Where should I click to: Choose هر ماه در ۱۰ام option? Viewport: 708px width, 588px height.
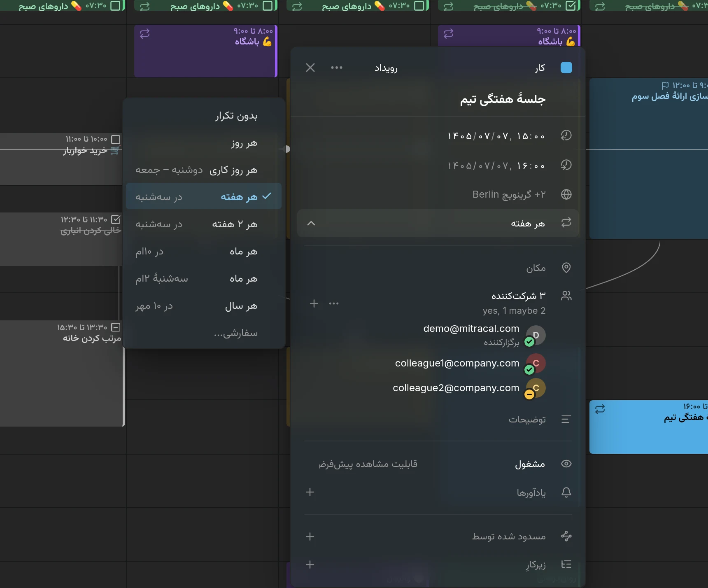click(x=204, y=251)
